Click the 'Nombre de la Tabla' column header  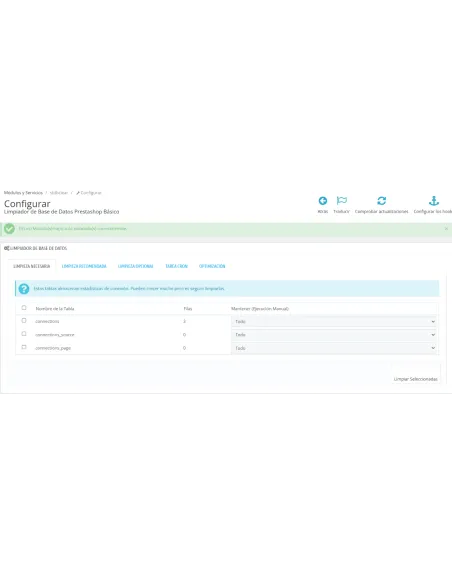(55, 308)
